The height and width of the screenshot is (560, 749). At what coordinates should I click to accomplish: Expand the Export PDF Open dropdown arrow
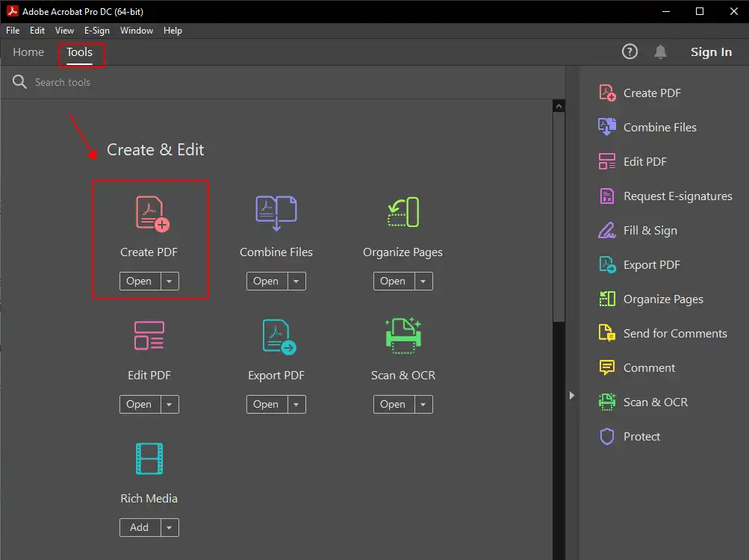[x=296, y=404]
